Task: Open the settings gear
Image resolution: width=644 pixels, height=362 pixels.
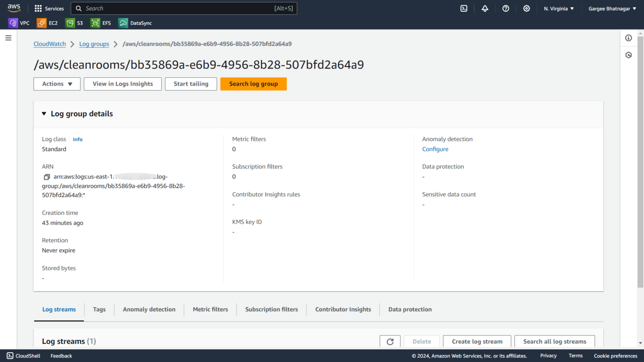Action: coord(527,8)
